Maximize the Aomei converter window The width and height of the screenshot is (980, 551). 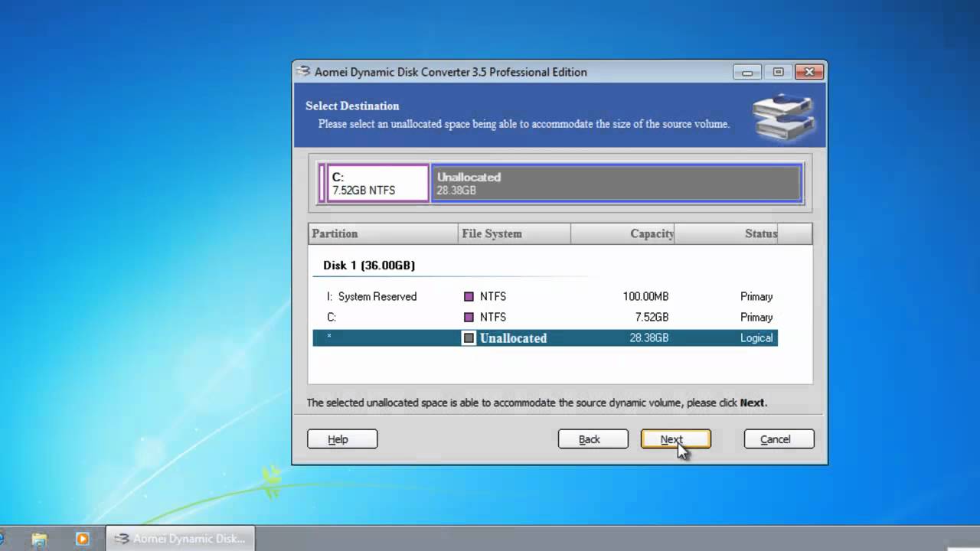click(778, 72)
